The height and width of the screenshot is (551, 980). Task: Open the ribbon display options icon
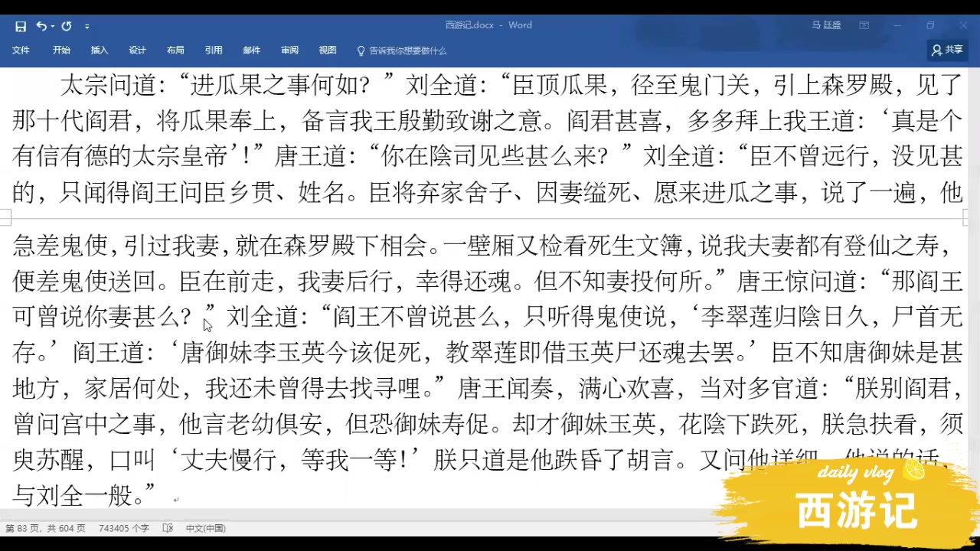864,25
